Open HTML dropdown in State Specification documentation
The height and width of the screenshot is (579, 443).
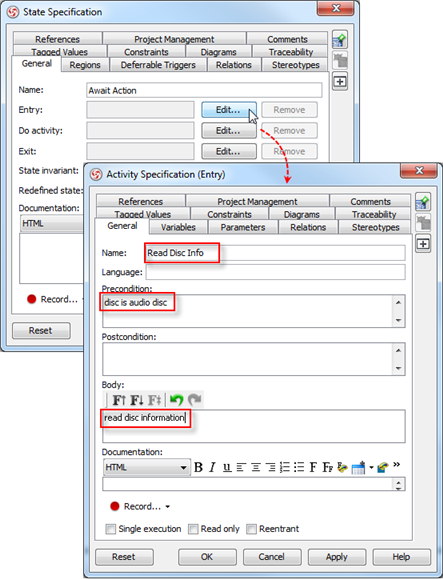[52, 223]
